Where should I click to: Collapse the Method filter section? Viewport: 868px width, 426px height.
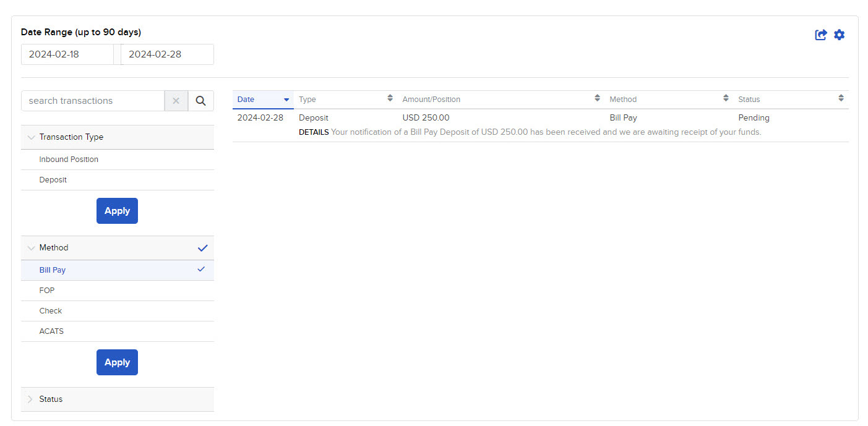(31, 247)
